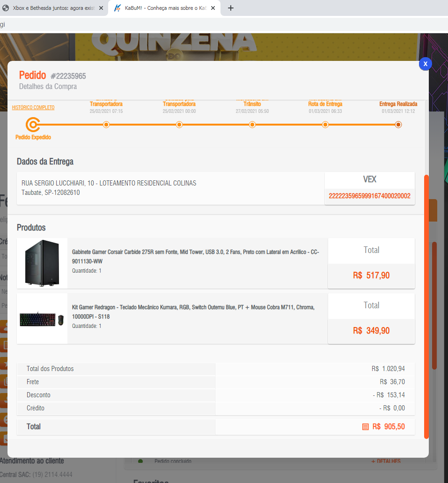Close the order details popup

pyautogui.click(x=425, y=64)
